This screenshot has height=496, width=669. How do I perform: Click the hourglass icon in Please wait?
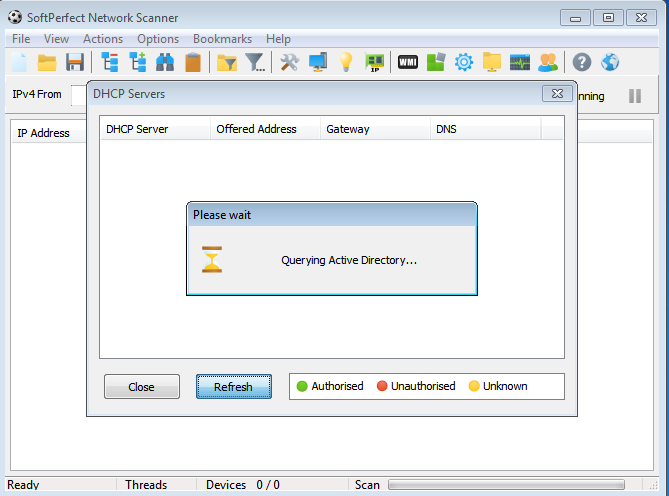click(212, 259)
